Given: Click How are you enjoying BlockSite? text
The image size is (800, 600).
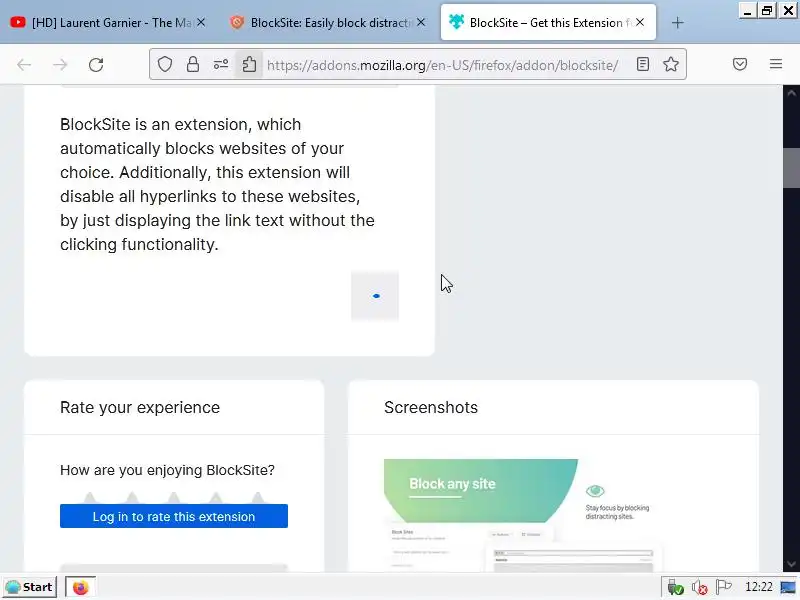Looking at the screenshot, I should [167, 470].
